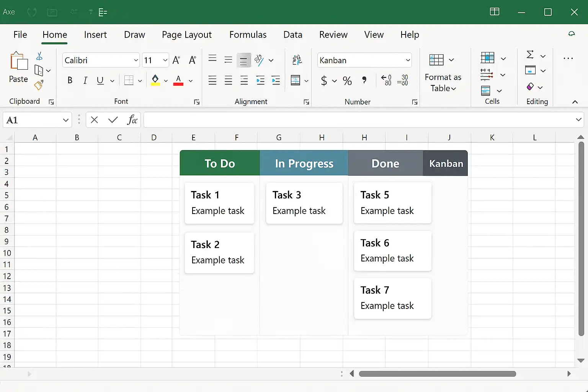The image size is (588, 392).
Task: Click the Cut scissors icon
Action: pos(39,56)
